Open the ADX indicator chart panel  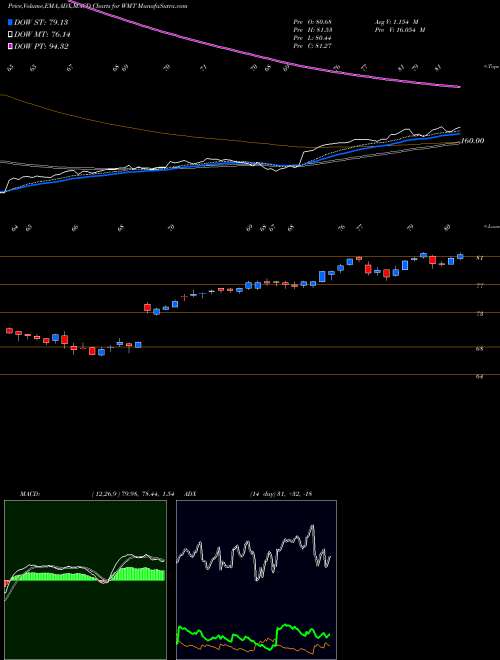click(256, 580)
